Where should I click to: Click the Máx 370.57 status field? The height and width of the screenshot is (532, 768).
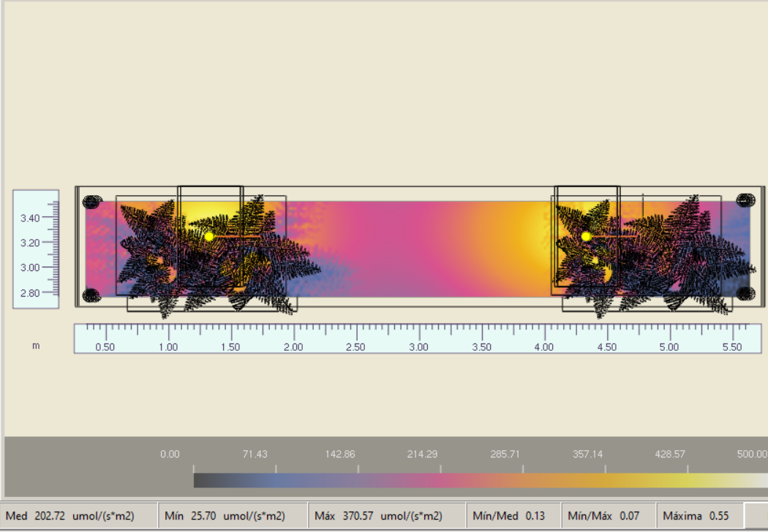385,516
